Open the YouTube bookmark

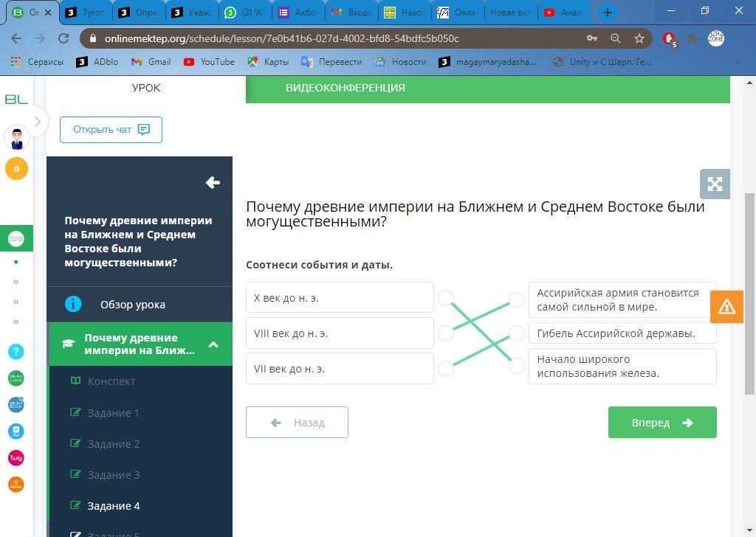pyautogui.click(x=209, y=62)
